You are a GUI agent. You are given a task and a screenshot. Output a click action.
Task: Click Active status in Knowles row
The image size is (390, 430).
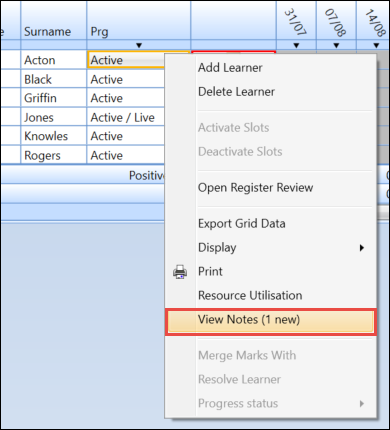click(x=126, y=136)
